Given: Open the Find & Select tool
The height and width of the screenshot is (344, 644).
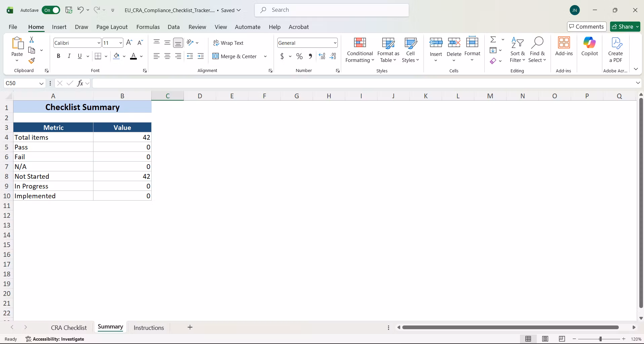Looking at the screenshot, I should (x=537, y=50).
